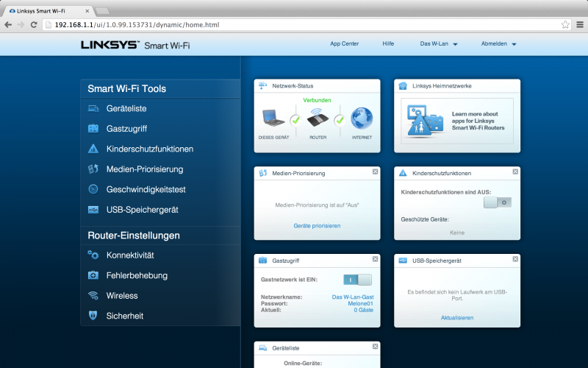Open a new browser tab
588x368 pixels.
click(102, 11)
